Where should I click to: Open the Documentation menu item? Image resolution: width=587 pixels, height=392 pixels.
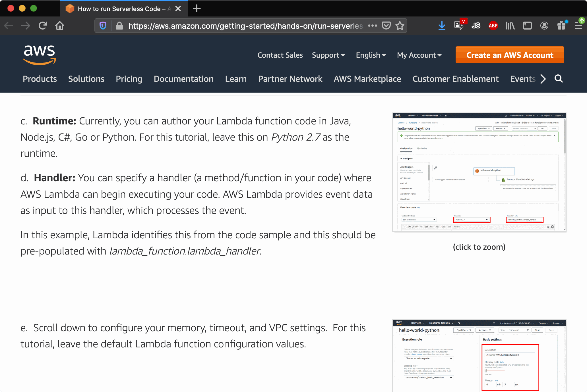click(183, 79)
